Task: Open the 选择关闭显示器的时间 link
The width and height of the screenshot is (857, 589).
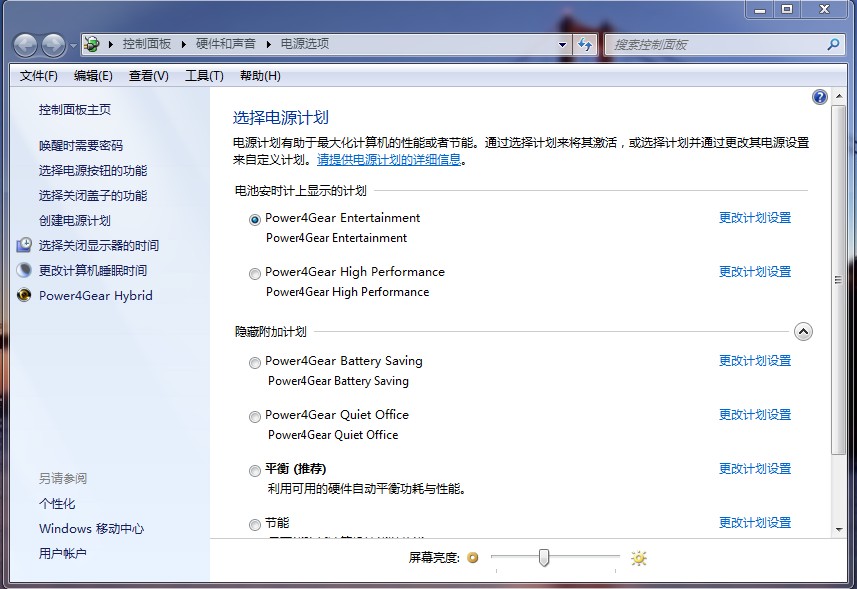Action: [99, 245]
